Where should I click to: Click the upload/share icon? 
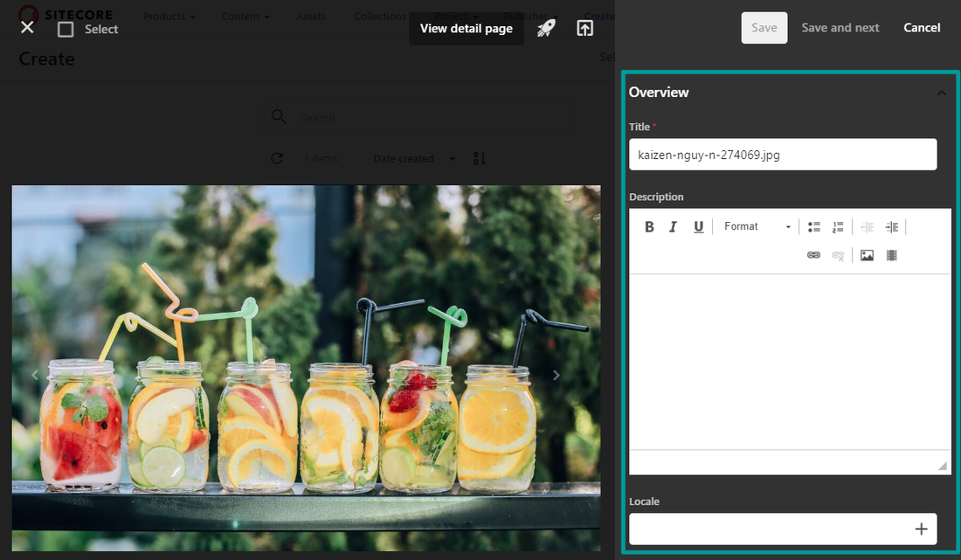584,28
